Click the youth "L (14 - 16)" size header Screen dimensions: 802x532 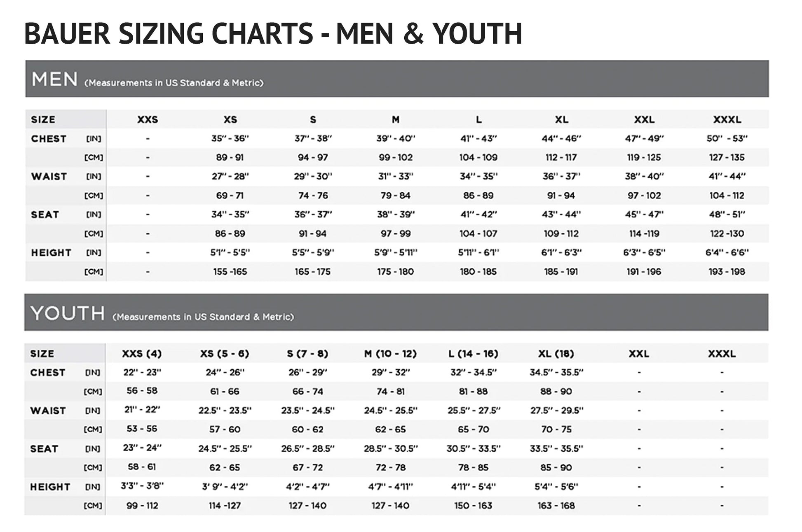click(x=473, y=354)
